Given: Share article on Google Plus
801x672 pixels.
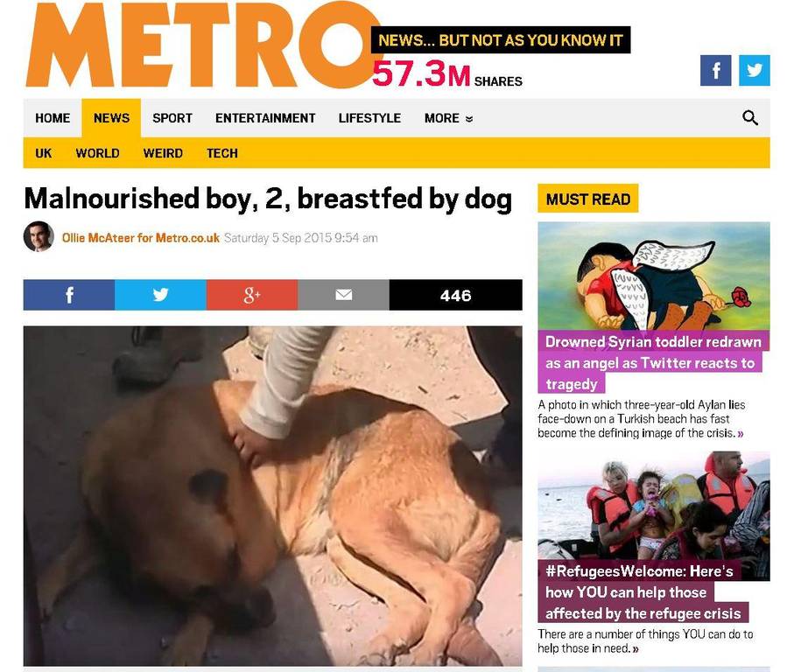Looking at the screenshot, I should 252,295.
